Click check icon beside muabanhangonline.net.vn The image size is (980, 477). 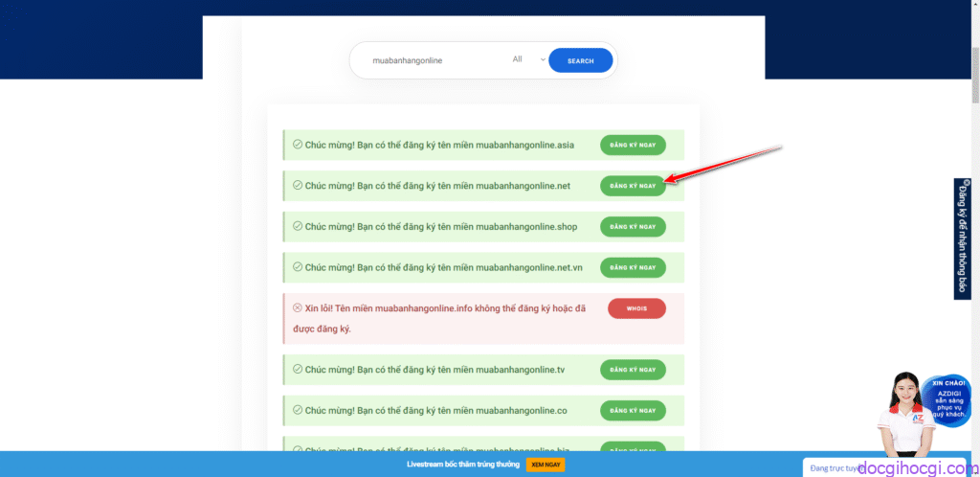(298, 266)
